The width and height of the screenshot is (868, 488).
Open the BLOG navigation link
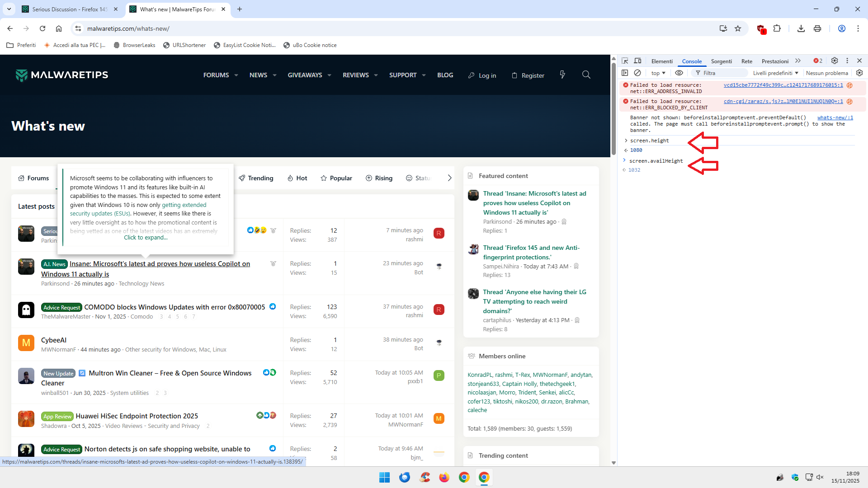pos(445,75)
